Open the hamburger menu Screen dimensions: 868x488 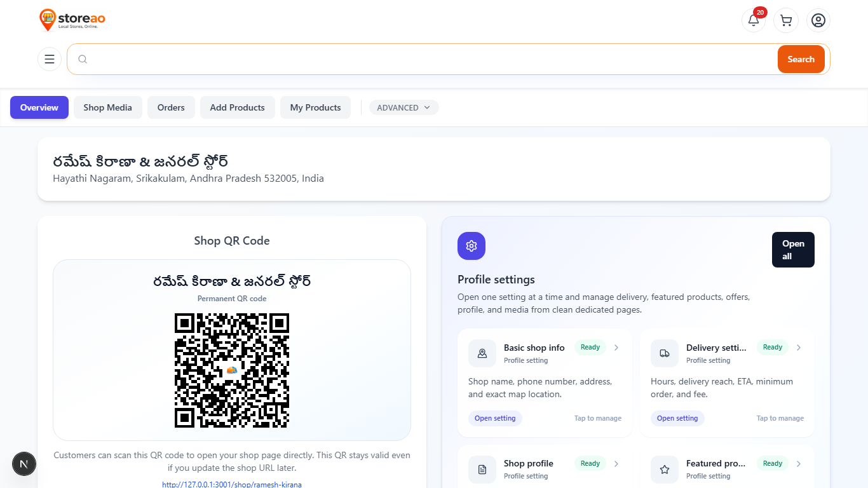pos(50,59)
